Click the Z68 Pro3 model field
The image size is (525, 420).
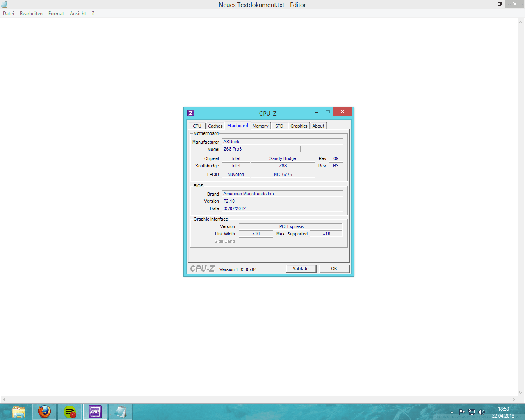pos(260,149)
